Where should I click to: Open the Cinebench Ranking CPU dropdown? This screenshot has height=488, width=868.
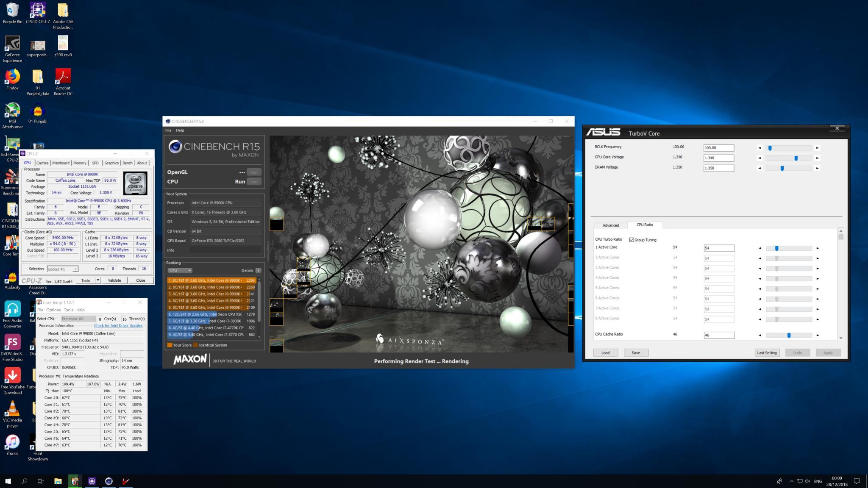[180, 270]
